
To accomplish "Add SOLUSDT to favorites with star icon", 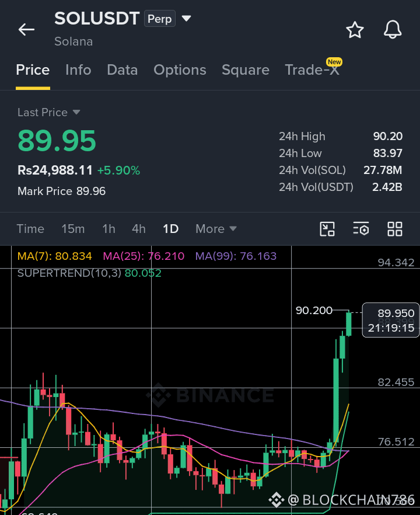I will point(355,30).
